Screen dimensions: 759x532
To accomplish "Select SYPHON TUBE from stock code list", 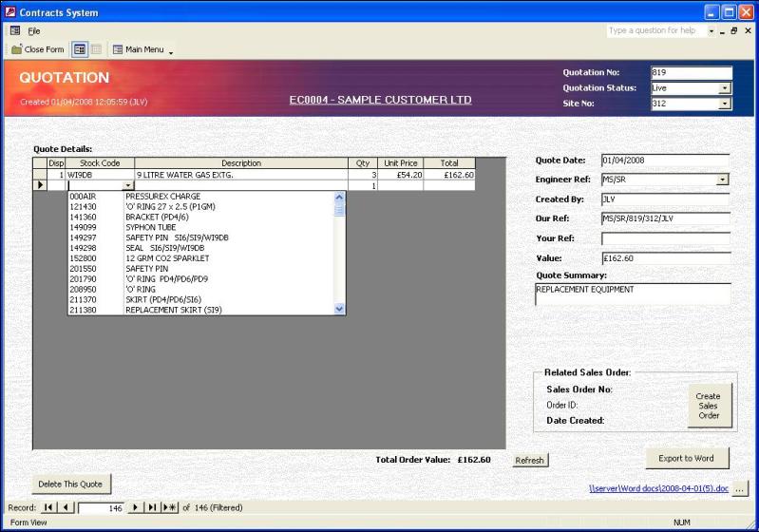I will coord(157,228).
